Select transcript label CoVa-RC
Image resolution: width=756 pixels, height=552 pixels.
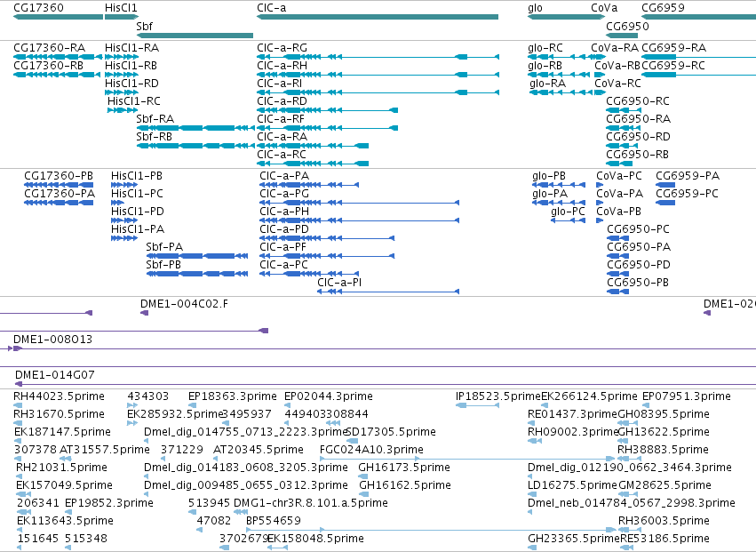(617, 83)
